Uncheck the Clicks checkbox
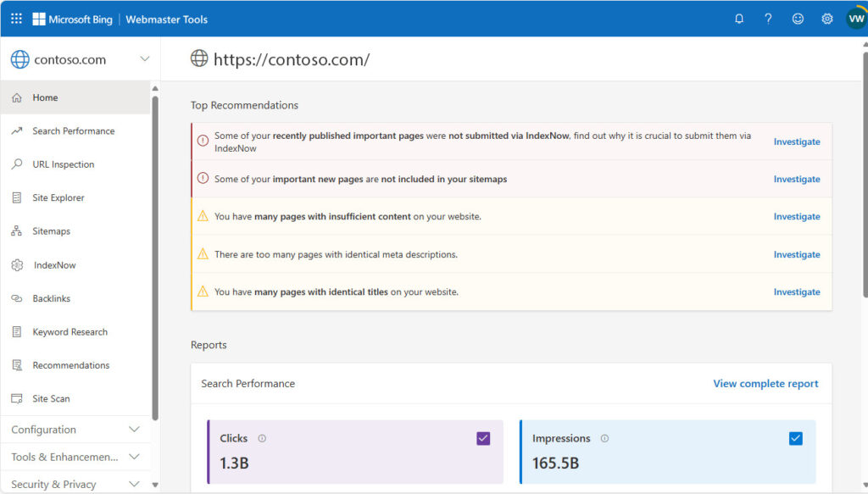The height and width of the screenshot is (494, 868). tap(483, 438)
